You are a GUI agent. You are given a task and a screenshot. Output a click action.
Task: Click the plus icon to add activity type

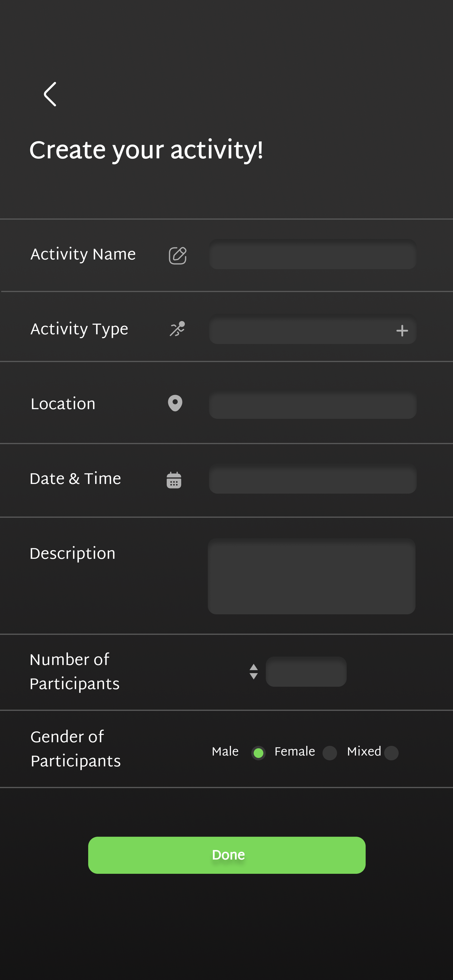click(x=402, y=331)
